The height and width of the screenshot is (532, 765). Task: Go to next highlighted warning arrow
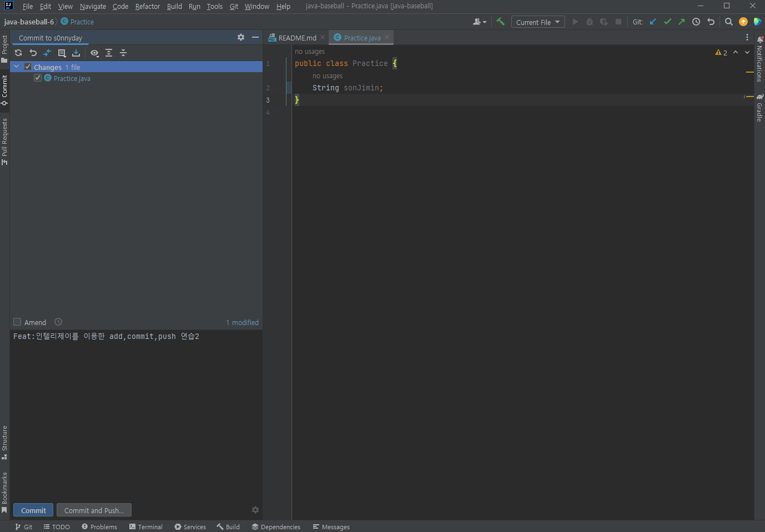tap(747, 52)
